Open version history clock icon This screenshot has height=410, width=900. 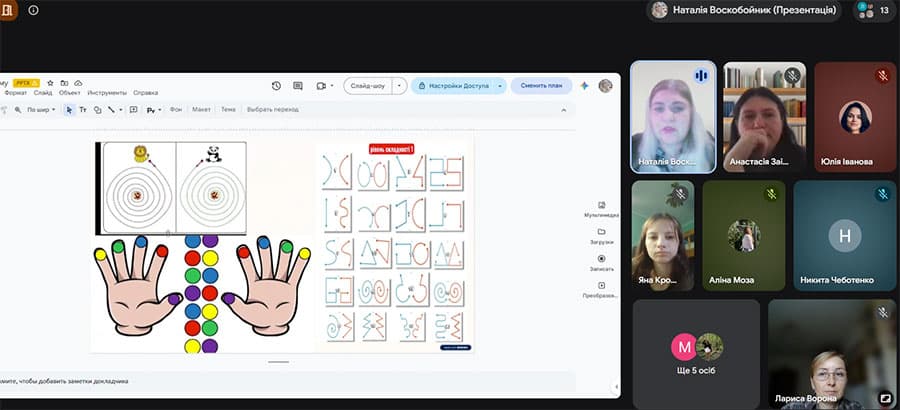(x=276, y=86)
